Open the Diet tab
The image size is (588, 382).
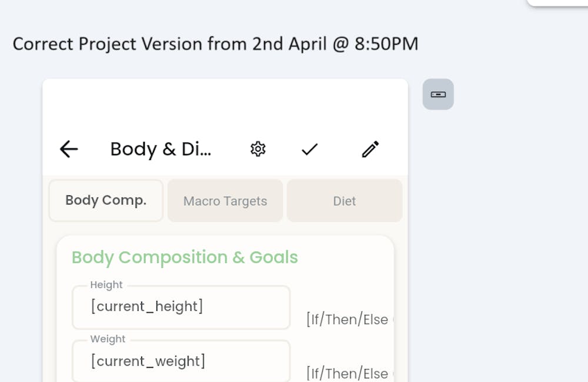[x=345, y=201]
